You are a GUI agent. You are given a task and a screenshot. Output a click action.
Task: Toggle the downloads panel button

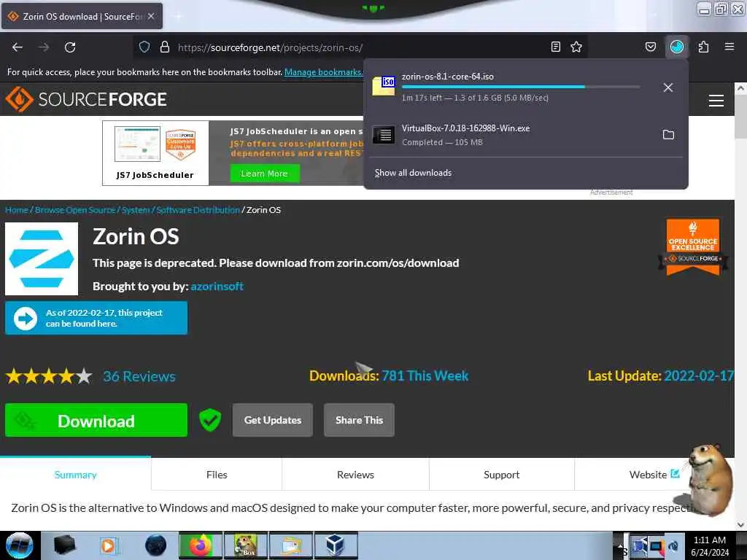[676, 47]
